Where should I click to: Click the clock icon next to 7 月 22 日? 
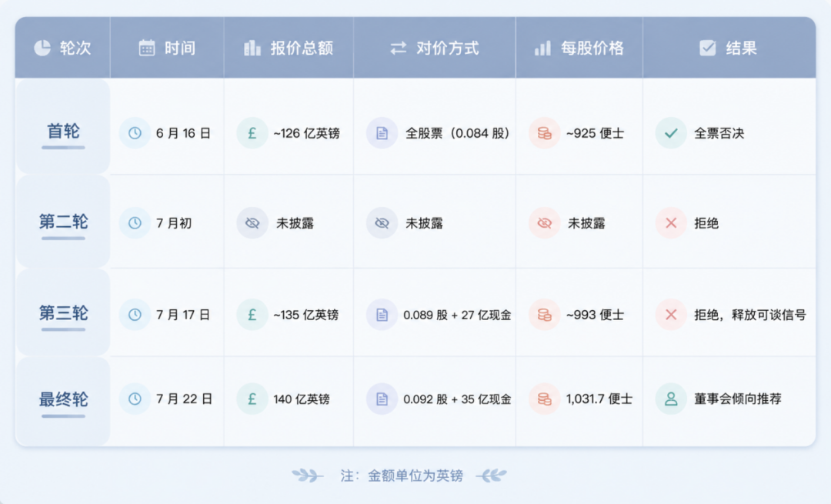pyautogui.click(x=135, y=399)
